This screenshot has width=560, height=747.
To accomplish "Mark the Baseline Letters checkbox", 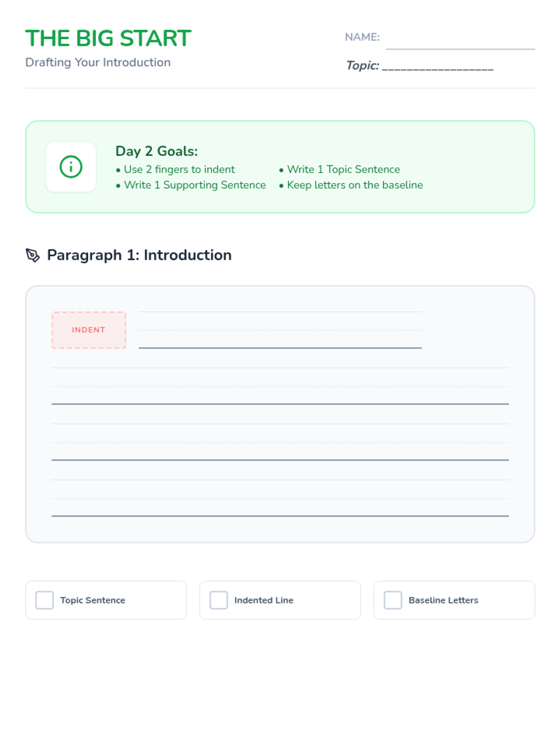I will (x=393, y=600).
